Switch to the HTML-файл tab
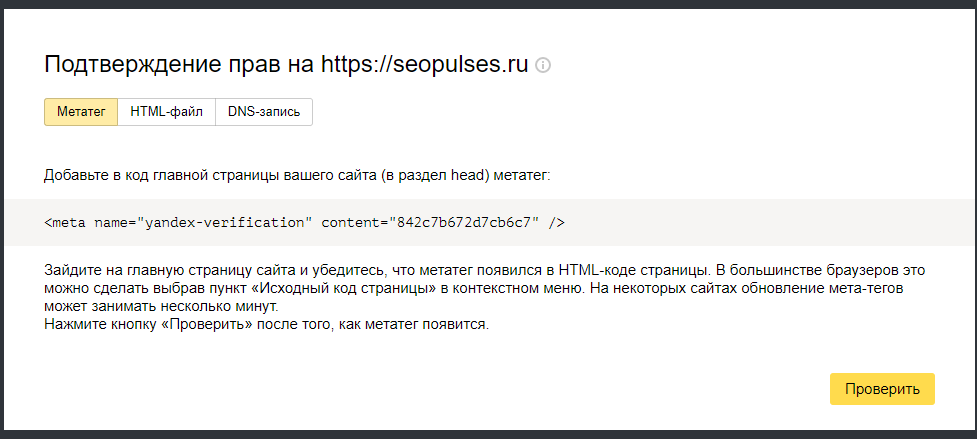Viewport: 977px width, 439px height. [166, 112]
